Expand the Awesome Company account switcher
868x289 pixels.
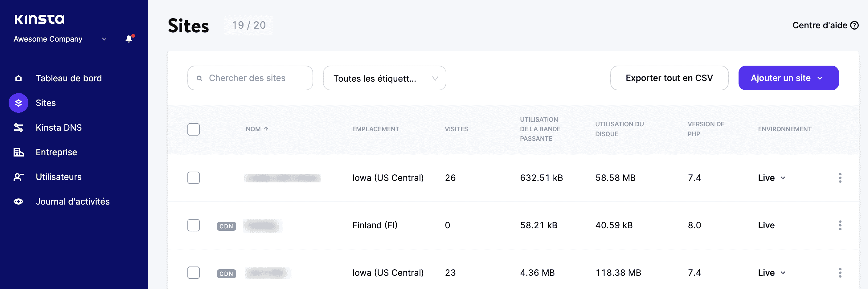click(x=104, y=39)
